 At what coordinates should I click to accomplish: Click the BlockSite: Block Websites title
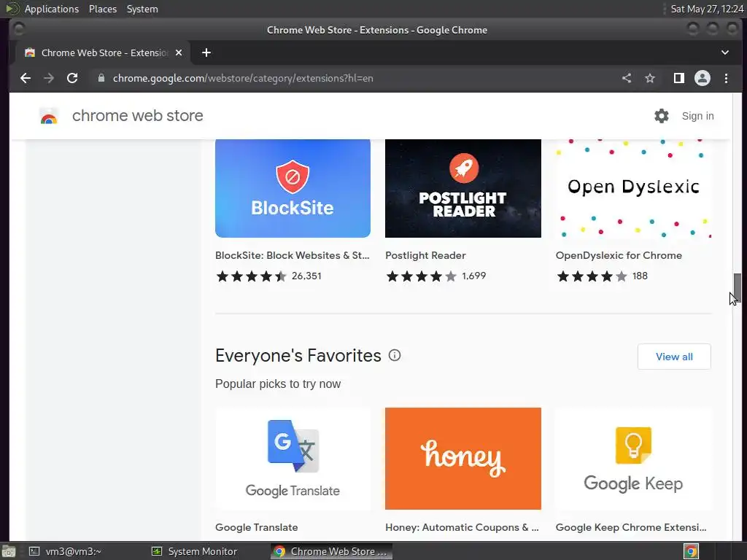(x=292, y=255)
